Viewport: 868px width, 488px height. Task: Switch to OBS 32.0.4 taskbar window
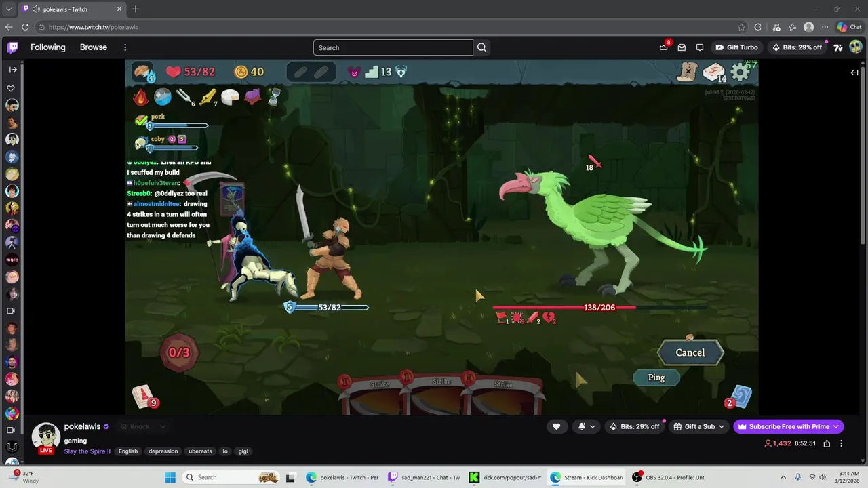coord(669,477)
